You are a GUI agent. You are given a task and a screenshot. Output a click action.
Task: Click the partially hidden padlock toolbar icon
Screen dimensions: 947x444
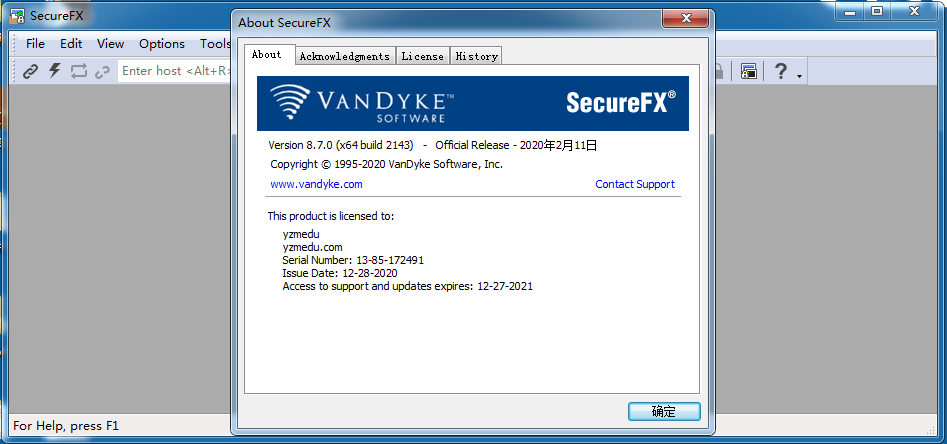pos(719,71)
